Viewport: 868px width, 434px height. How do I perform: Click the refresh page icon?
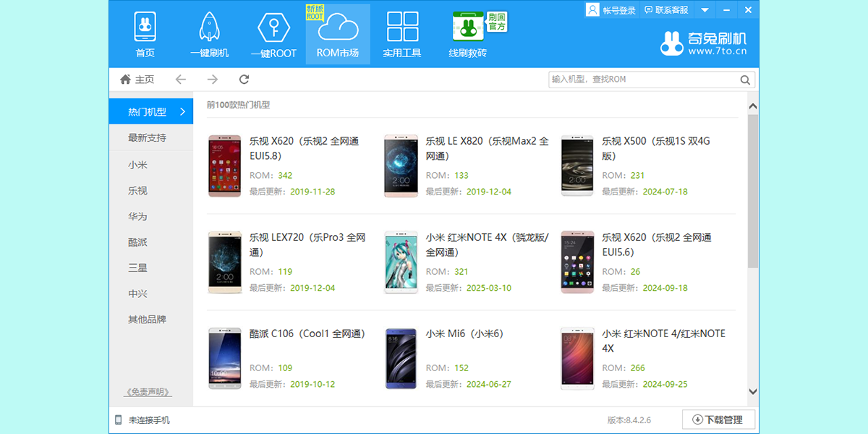(x=244, y=80)
